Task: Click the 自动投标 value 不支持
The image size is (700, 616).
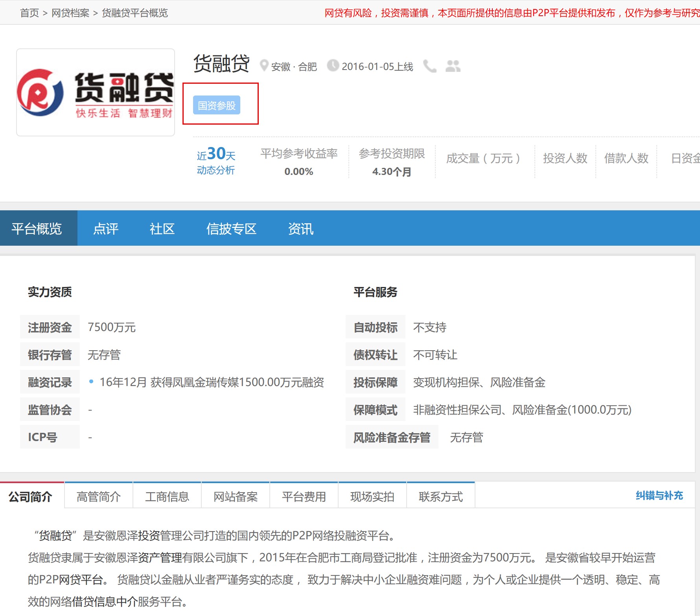Action: click(x=430, y=327)
